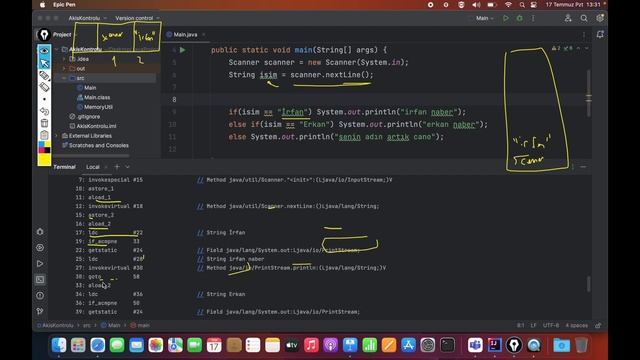Select the Epic Pen eraser tool

click(44, 87)
